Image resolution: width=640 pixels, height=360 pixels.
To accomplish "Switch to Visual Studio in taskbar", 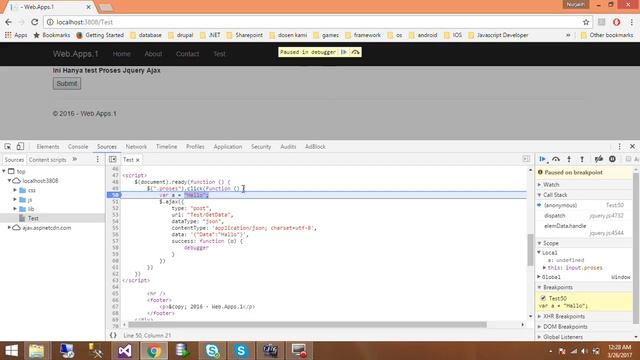I will [124, 351].
